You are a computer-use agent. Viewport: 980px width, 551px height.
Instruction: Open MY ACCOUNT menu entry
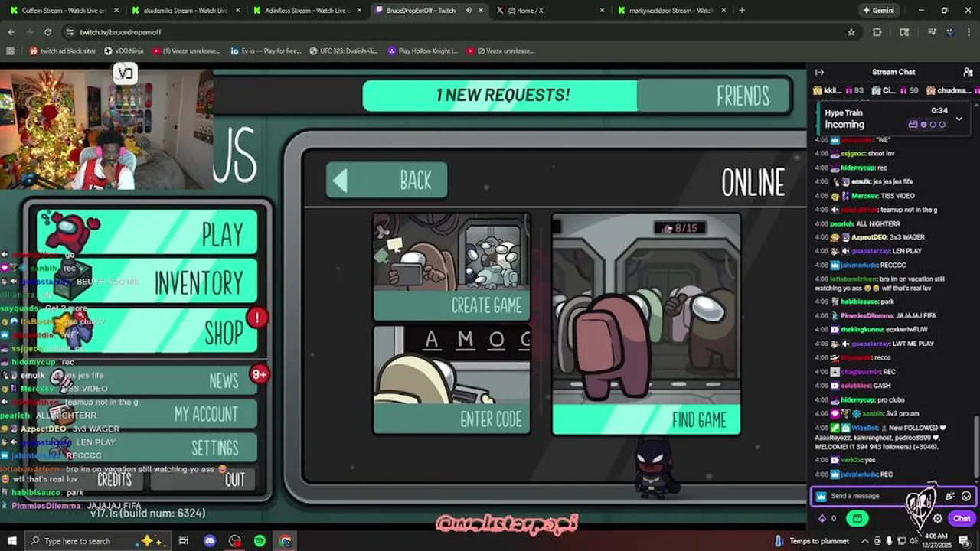pos(148,414)
